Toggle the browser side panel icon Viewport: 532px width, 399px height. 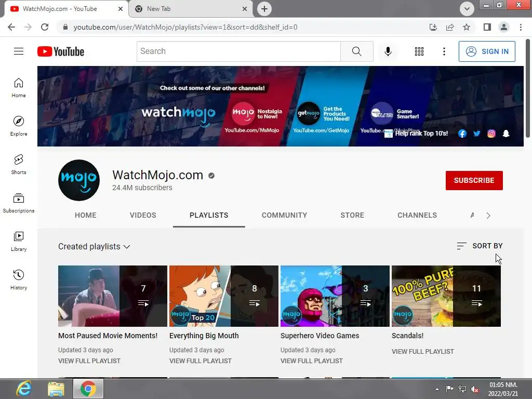[487, 27]
